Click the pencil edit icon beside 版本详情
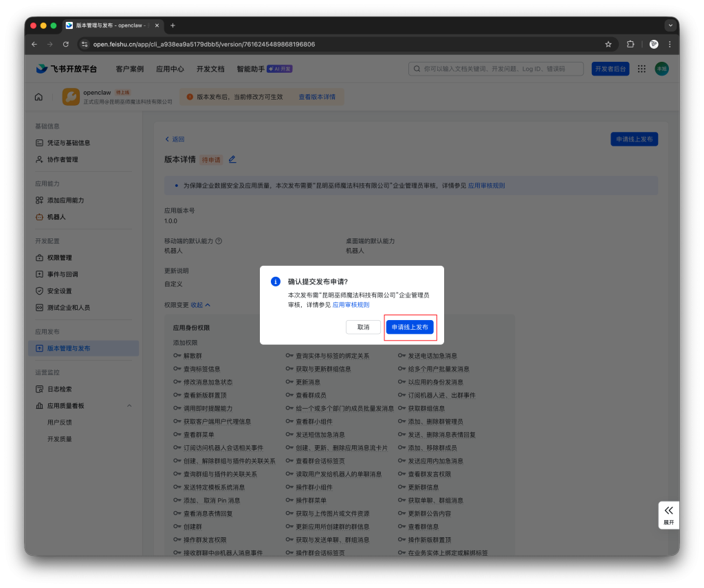 point(232,159)
